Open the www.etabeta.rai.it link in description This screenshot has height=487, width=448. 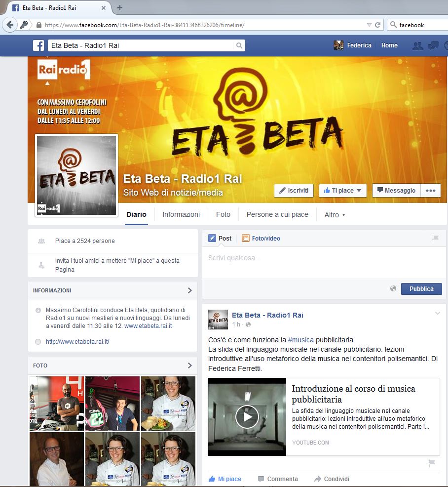click(148, 326)
